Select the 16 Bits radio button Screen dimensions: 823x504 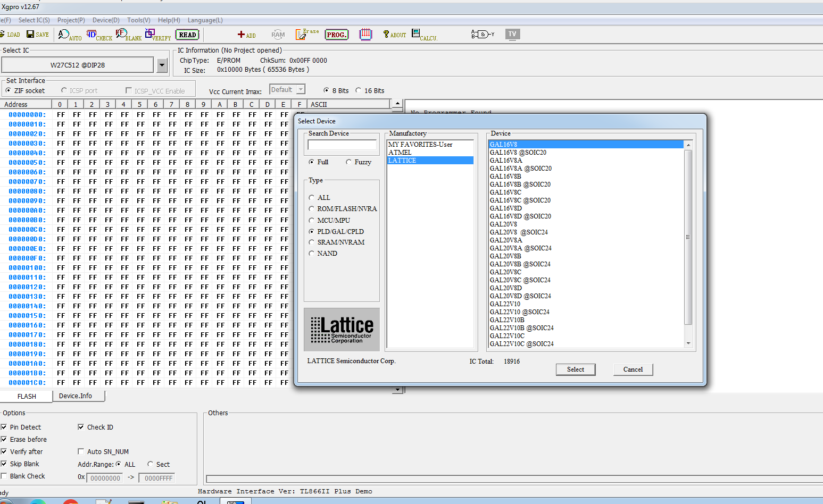pos(359,90)
